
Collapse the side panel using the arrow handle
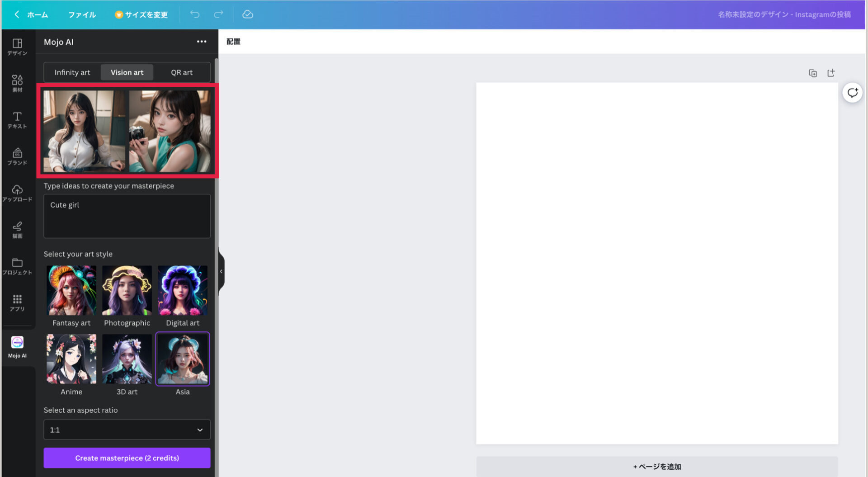click(221, 271)
